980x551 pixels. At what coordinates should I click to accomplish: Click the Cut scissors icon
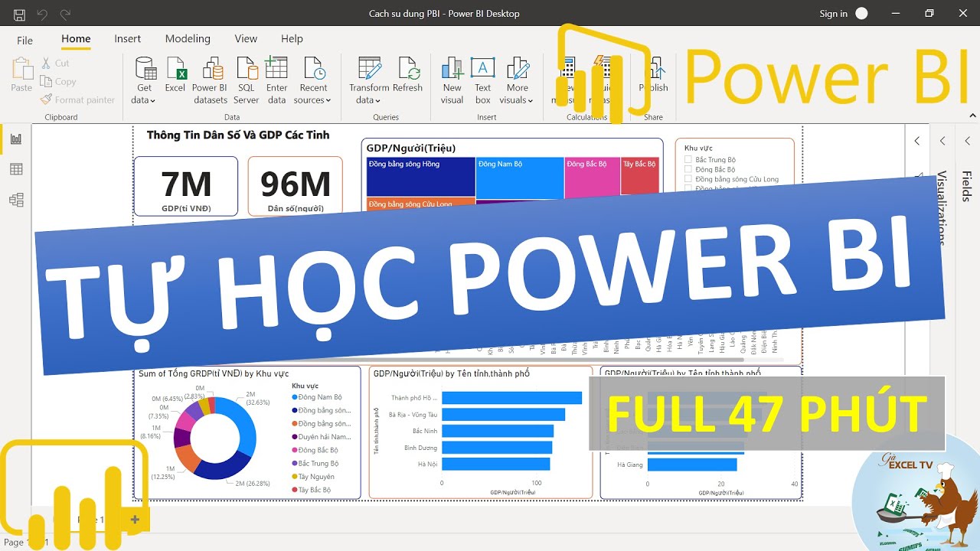pos(44,63)
